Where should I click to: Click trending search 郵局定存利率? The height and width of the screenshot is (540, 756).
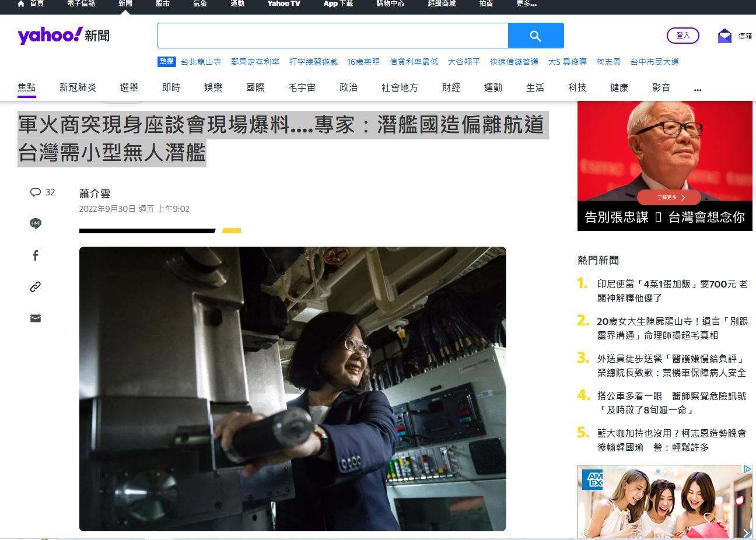click(255, 62)
